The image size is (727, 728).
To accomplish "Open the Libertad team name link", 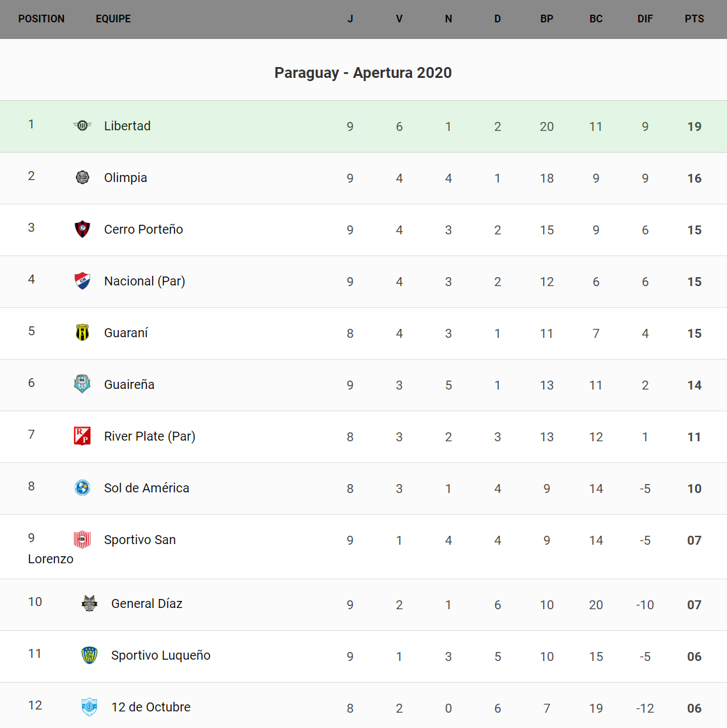I will point(127,126).
